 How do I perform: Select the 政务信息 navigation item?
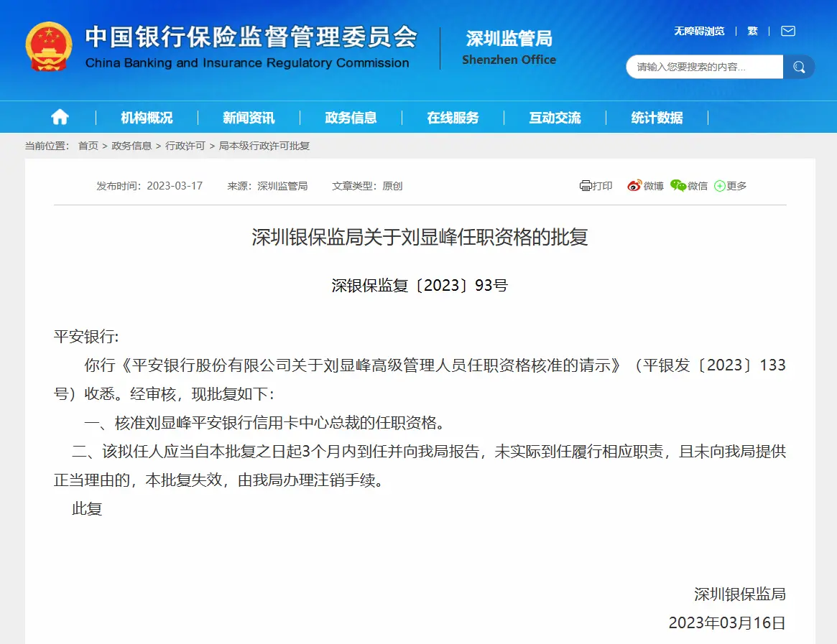(351, 118)
